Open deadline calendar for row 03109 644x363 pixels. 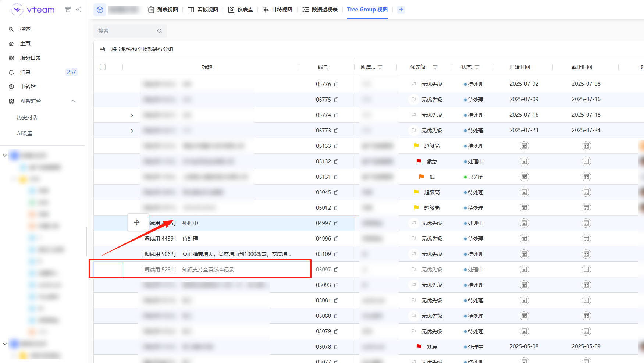(x=586, y=254)
